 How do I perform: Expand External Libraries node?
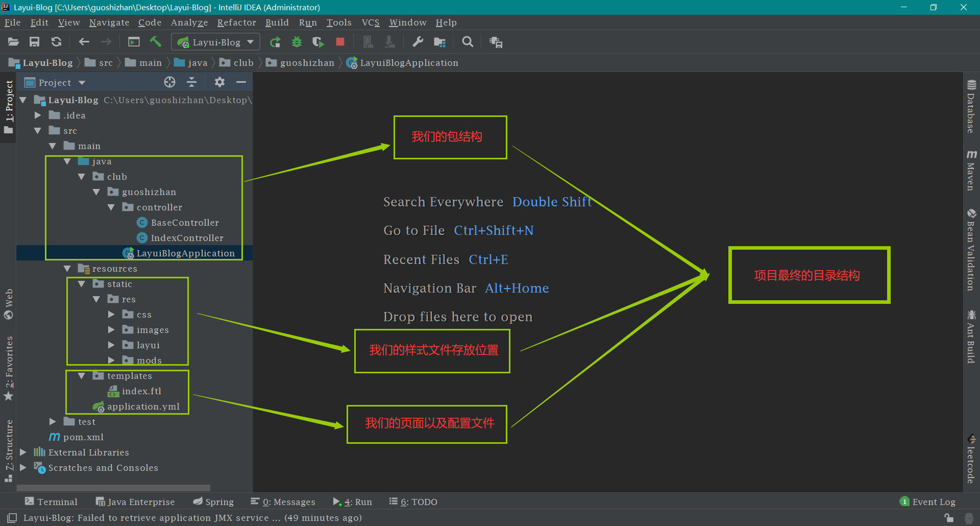[23, 452]
